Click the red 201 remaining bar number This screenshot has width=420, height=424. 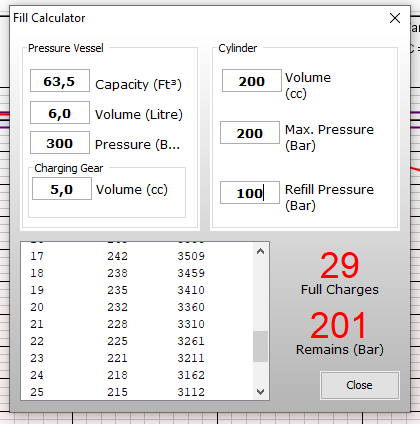click(x=338, y=325)
